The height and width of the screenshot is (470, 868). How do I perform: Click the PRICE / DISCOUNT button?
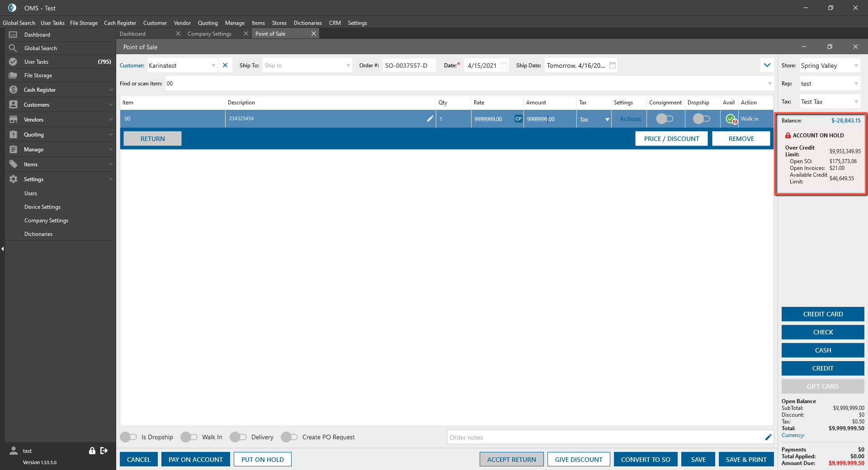(671, 138)
